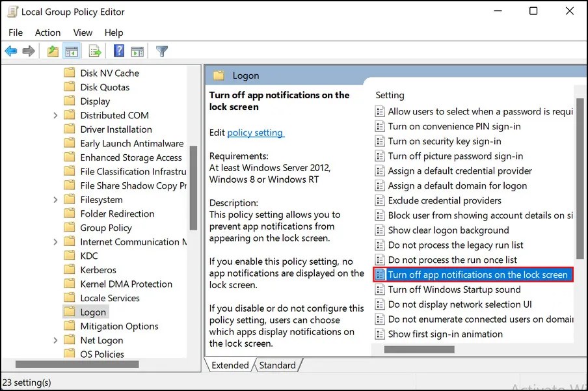This screenshot has height=391, width=588.
Task: Click the Back navigation arrow
Action: click(10, 51)
